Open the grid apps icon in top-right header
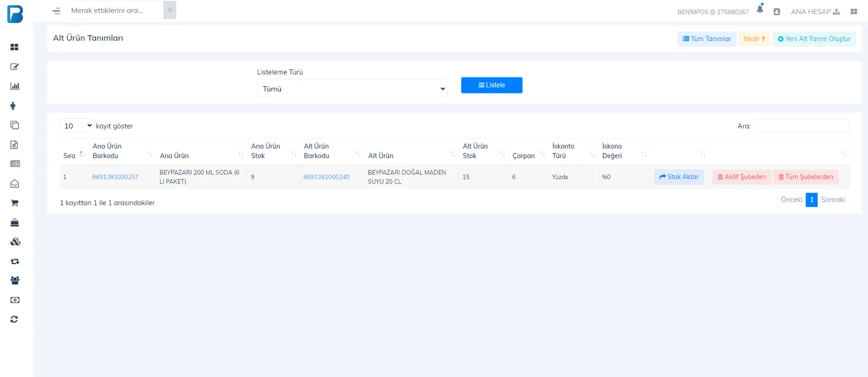Image resolution: width=868 pixels, height=377 pixels. pyautogui.click(x=854, y=11)
